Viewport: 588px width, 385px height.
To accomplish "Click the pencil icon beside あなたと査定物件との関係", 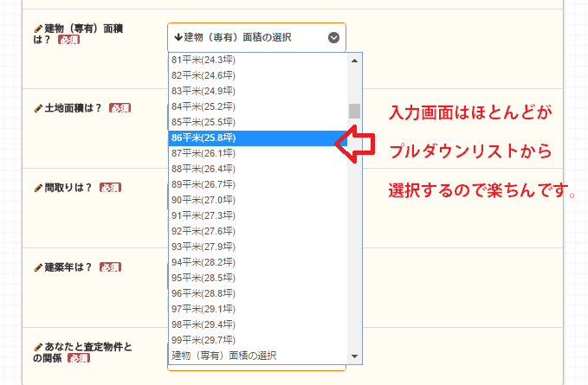I will coord(37,347).
